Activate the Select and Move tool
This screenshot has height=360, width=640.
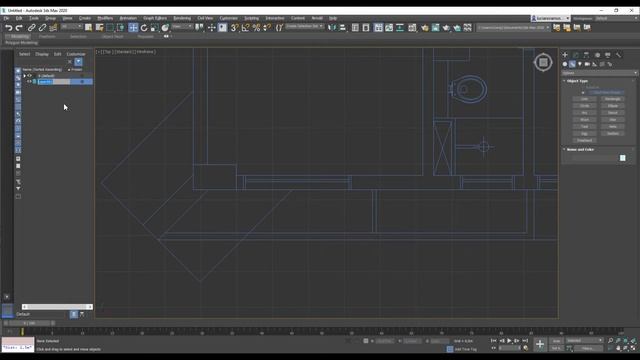tap(133, 28)
